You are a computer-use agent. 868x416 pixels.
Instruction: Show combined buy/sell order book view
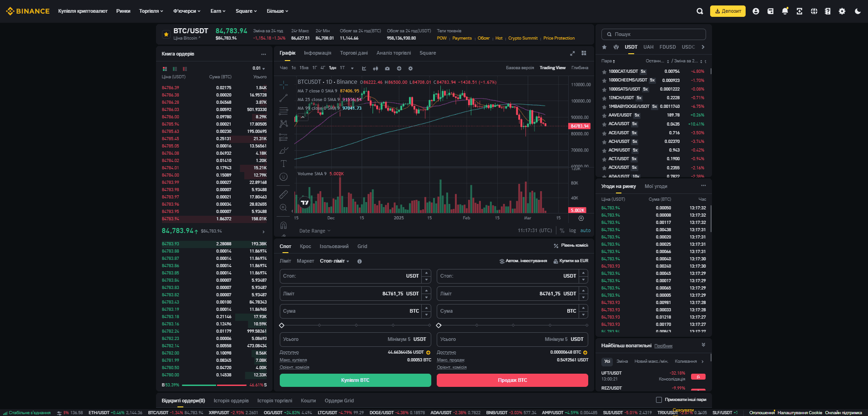[165, 69]
